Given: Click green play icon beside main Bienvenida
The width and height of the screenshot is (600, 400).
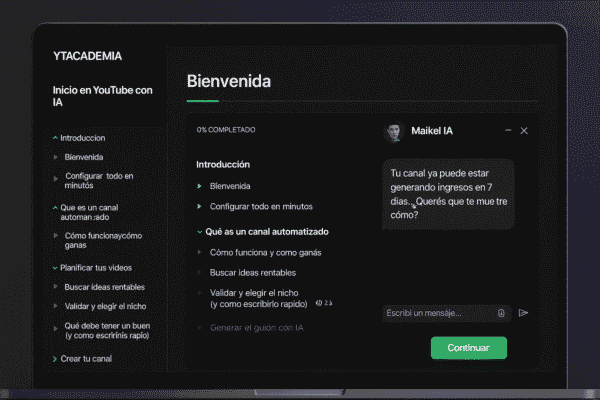Looking at the screenshot, I should tap(199, 186).
